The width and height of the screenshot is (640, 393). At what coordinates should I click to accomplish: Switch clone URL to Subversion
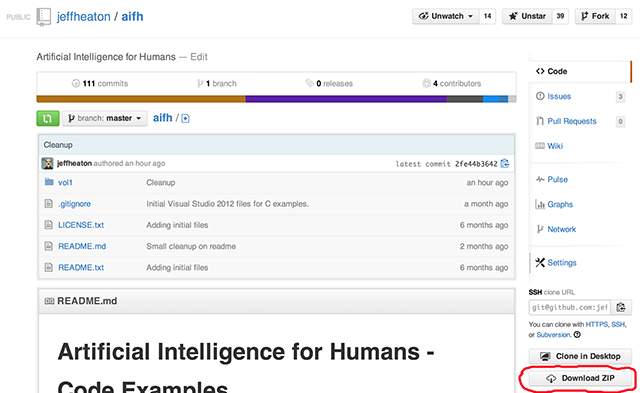tap(553, 335)
